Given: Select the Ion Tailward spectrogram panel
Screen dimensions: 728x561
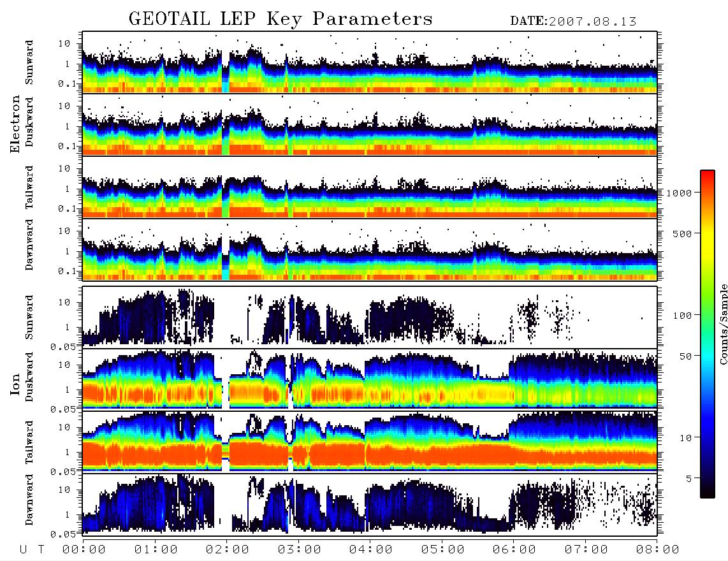Looking at the screenshot, I should (x=370, y=442).
